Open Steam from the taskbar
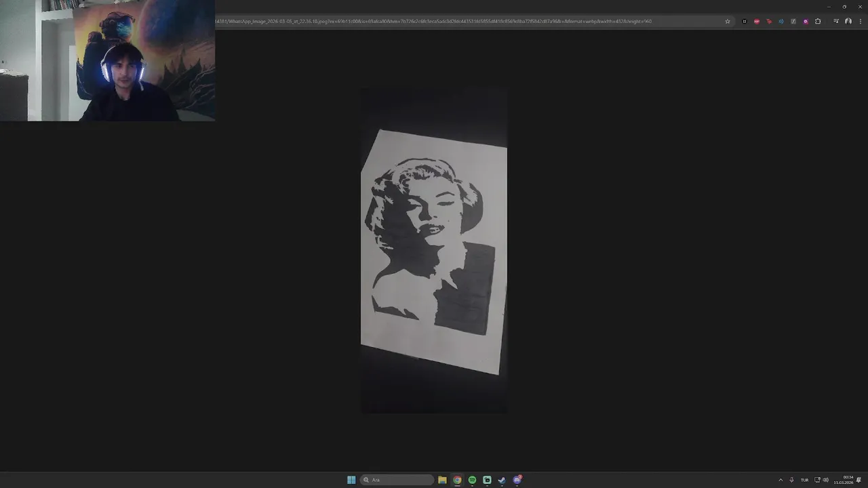Image resolution: width=868 pixels, height=488 pixels. coord(502,480)
